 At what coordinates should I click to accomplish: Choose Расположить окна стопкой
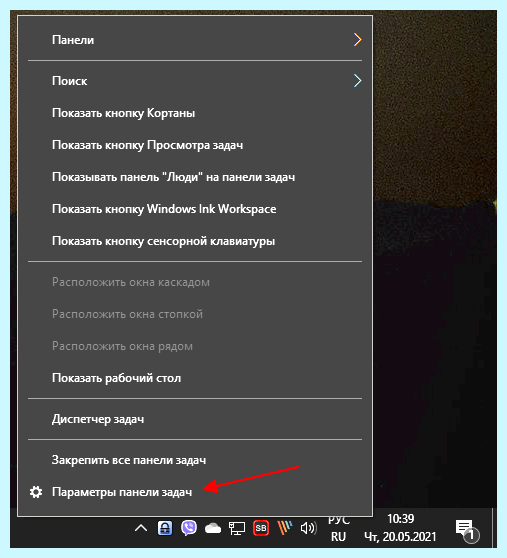[195, 314]
